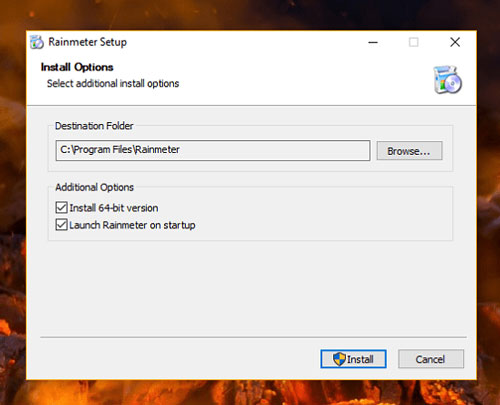This screenshot has width=500, height=405.
Task: Click the Rainmeter Setup title bar icon
Action: coord(37,42)
